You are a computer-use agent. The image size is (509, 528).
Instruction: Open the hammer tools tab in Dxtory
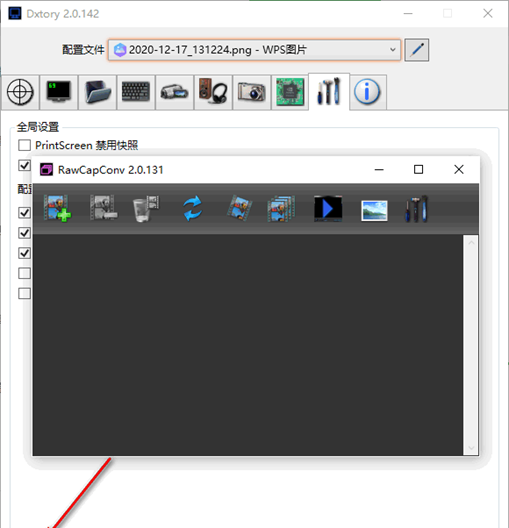(329, 91)
